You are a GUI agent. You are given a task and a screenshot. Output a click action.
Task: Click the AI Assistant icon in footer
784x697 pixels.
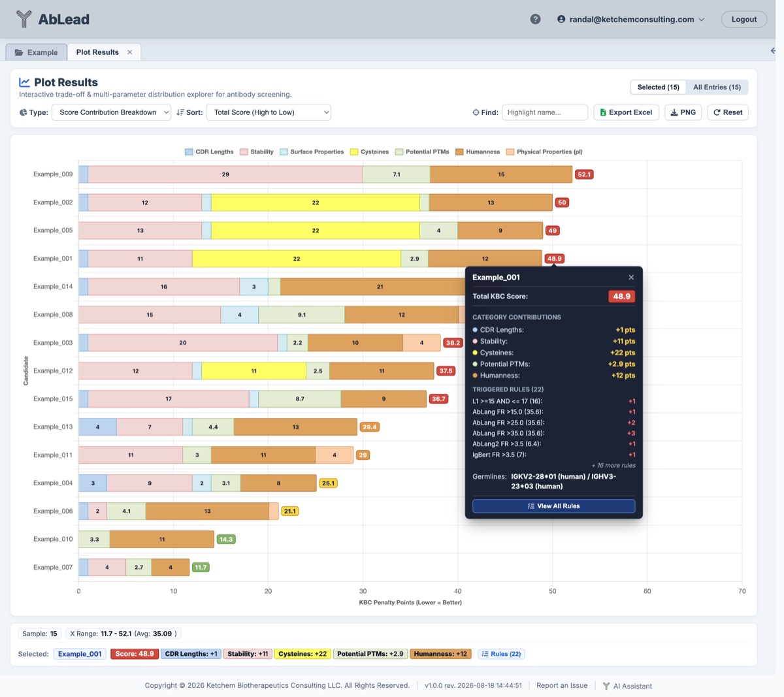pos(606,686)
